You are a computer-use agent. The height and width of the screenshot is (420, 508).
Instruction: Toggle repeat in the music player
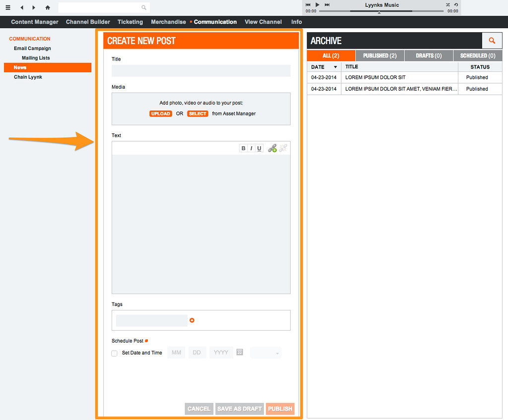click(x=456, y=4)
